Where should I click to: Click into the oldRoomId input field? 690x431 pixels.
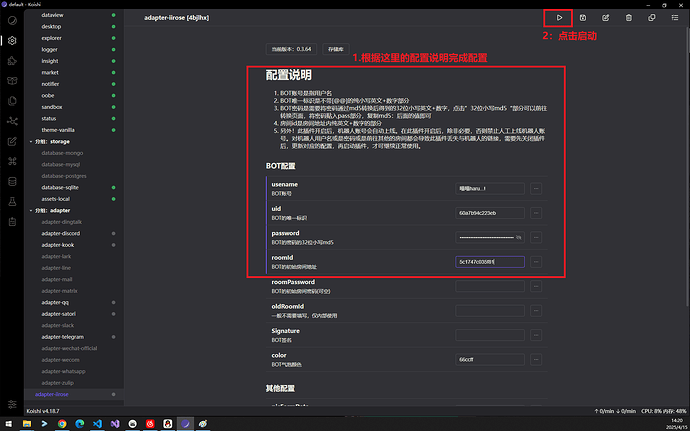(490, 311)
